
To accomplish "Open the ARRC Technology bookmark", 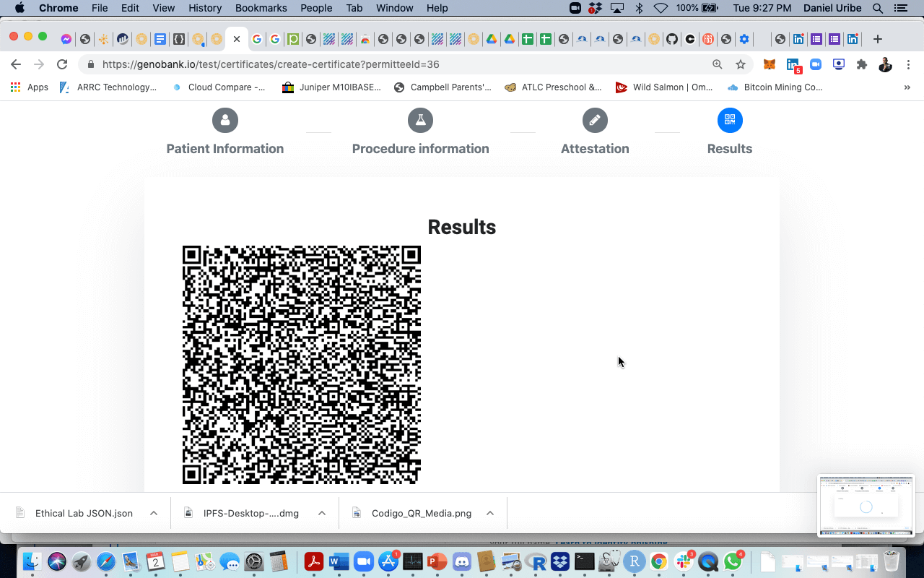I will (x=108, y=87).
